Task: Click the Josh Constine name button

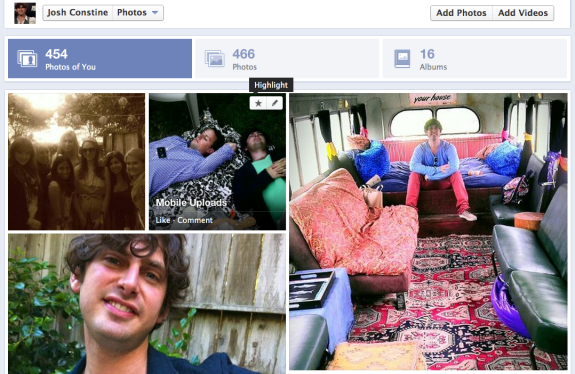Action: click(x=78, y=13)
